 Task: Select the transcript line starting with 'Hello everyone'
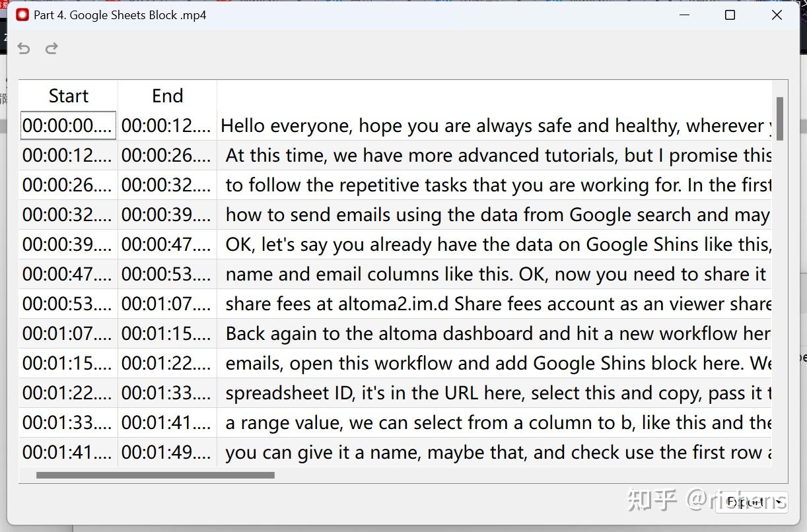coord(462,125)
